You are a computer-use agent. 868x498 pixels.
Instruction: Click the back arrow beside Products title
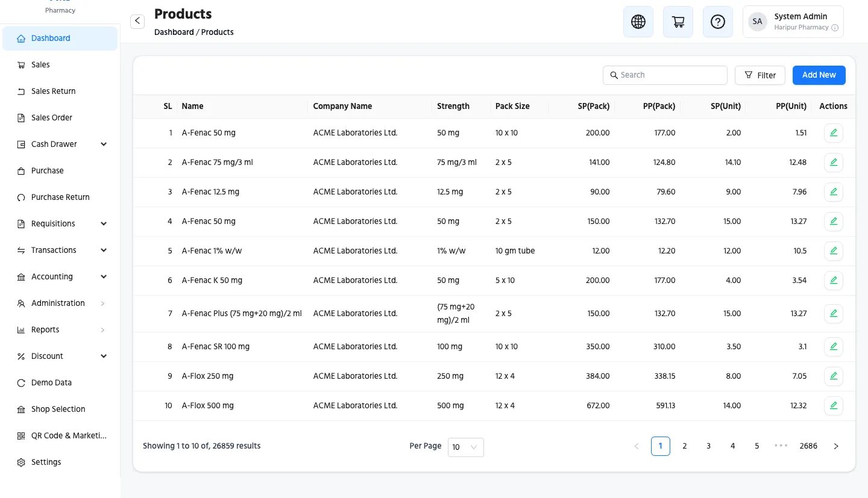coord(137,21)
